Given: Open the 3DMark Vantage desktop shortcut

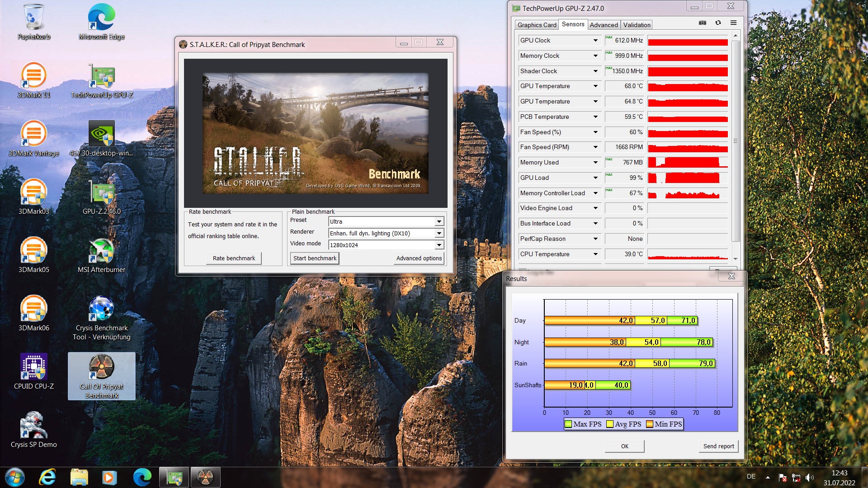Looking at the screenshot, I should coord(33,136).
